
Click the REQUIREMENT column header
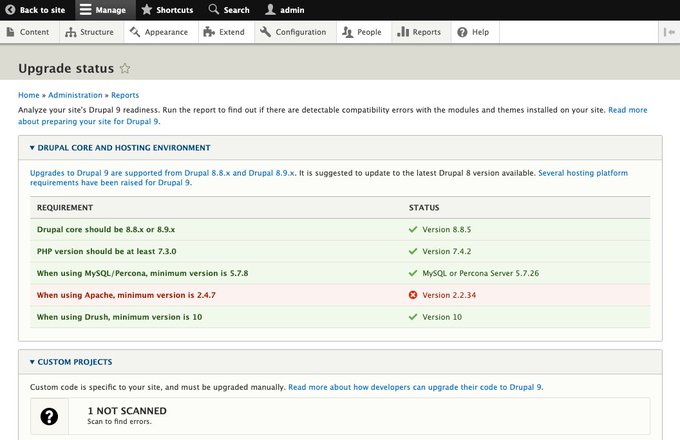coord(65,208)
